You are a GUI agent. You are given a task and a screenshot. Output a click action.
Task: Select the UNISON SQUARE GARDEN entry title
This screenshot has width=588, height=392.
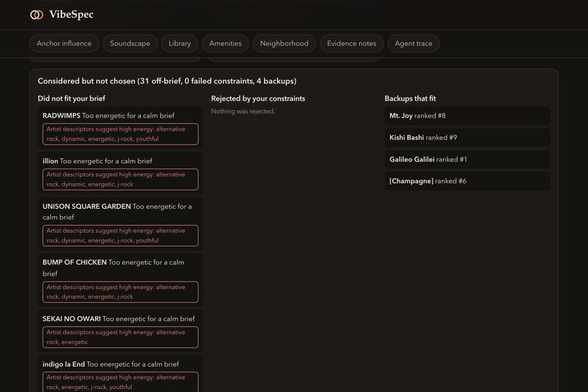[x=87, y=207]
